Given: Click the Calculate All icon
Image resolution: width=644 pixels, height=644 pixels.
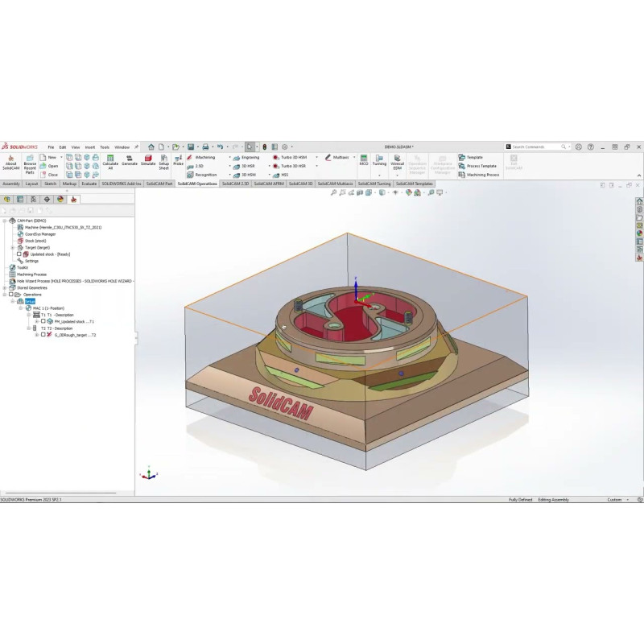Looking at the screenshot, I should (x=110, y=161).
